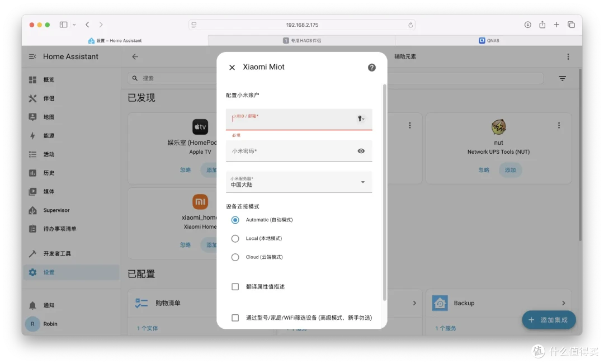Open the 小米服务器 server dropdown
Screen dimensions: 604x364
coord(299,182)
